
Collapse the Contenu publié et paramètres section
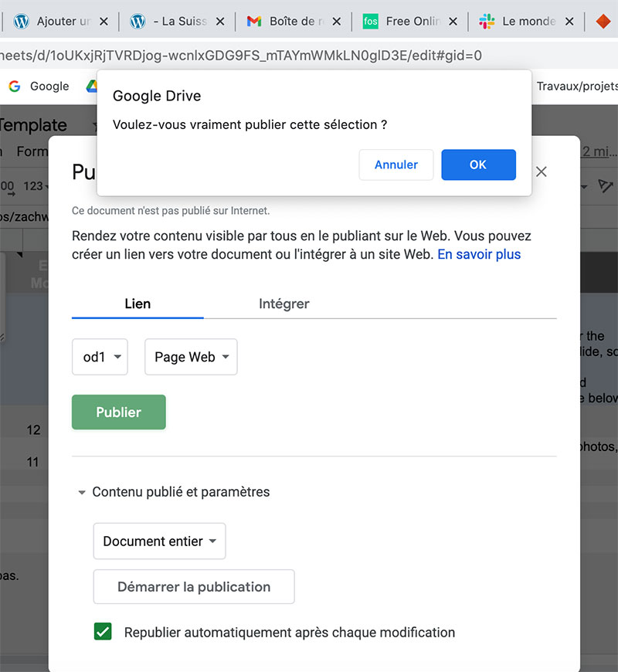coord(174,491)
